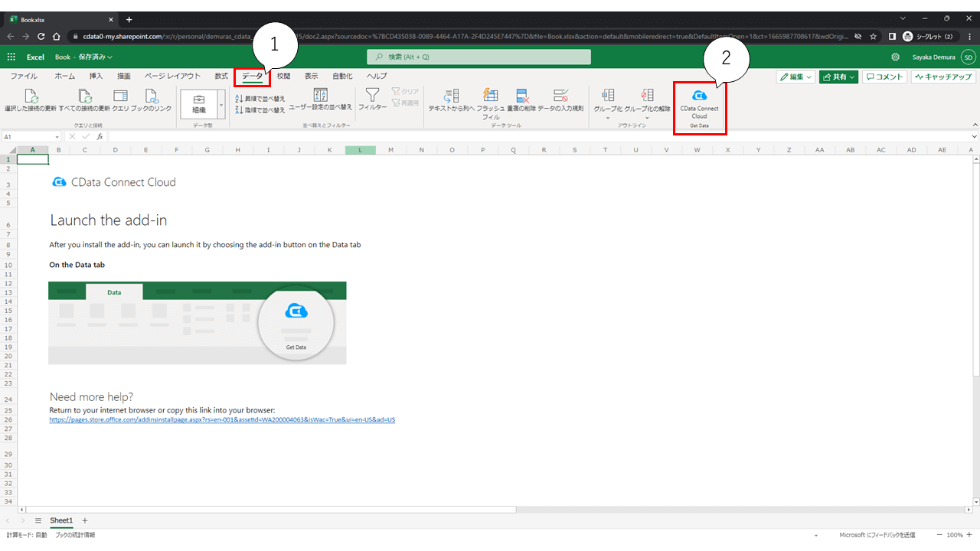Click the 検索 search box

coord(479,57)
